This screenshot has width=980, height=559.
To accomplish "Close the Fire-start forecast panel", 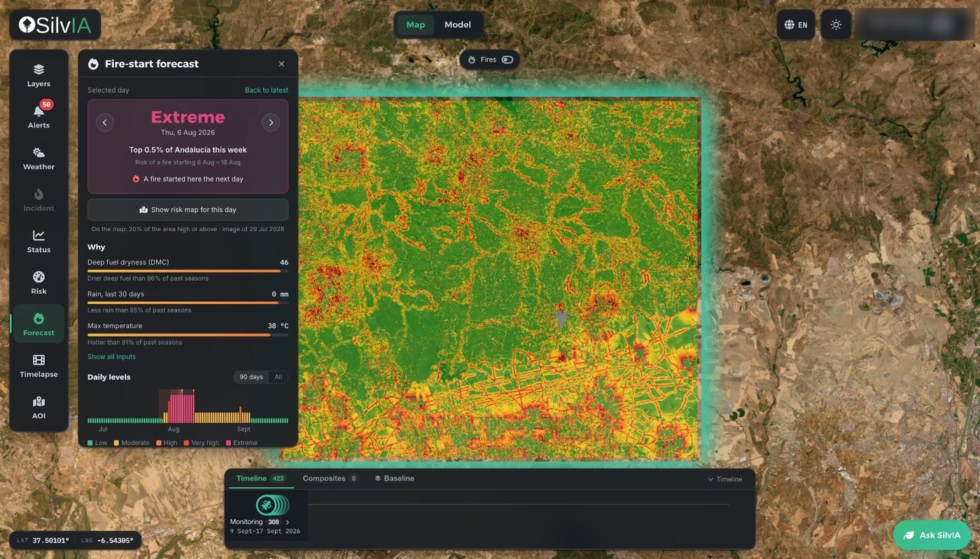I will [281, 64].
